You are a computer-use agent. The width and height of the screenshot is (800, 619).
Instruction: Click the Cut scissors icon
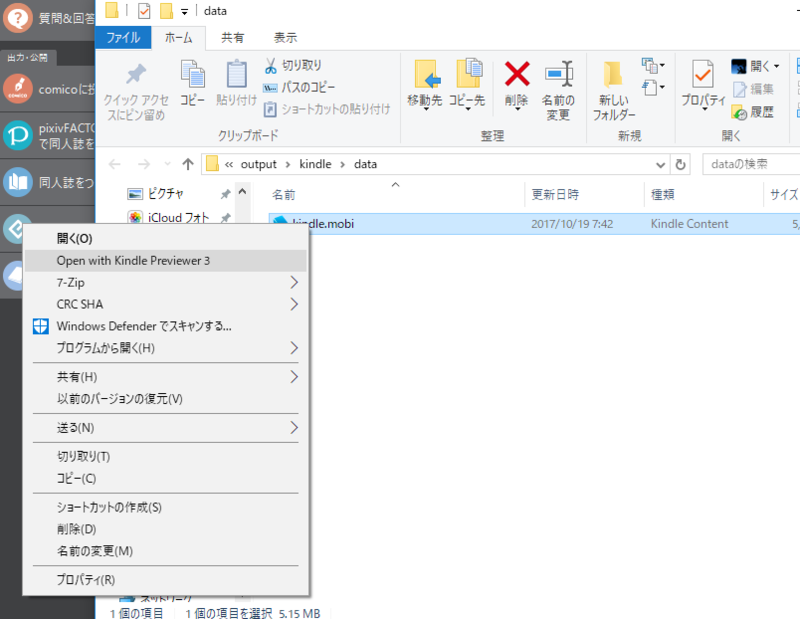tap(270, 65)
